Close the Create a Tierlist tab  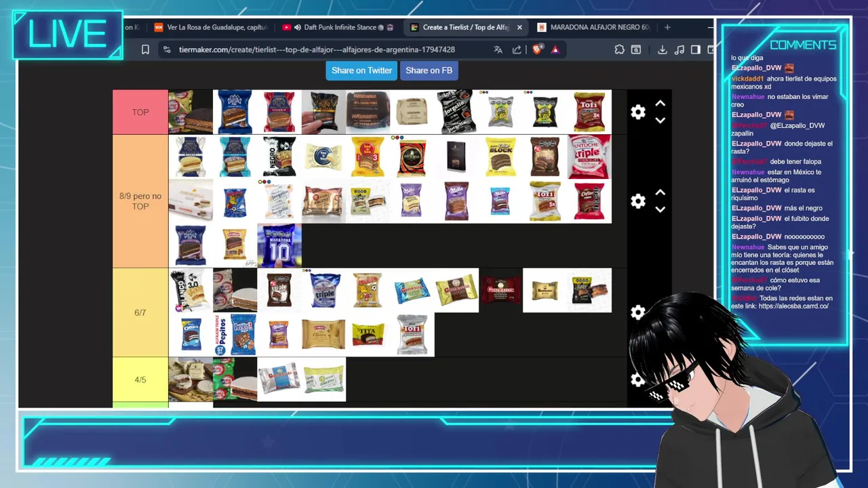(x=519, y=28)
